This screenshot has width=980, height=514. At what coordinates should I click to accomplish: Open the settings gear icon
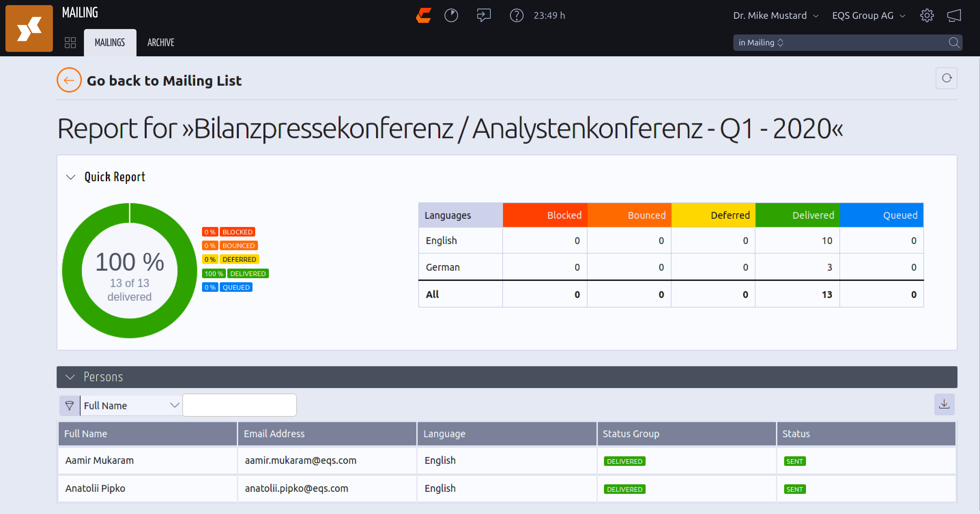927,16
